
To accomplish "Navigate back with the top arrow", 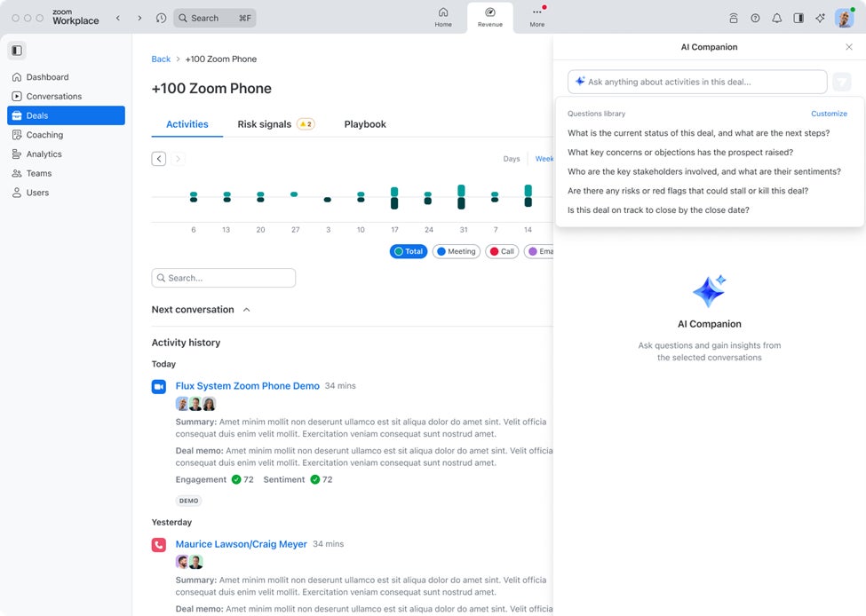I will [117, 19].
